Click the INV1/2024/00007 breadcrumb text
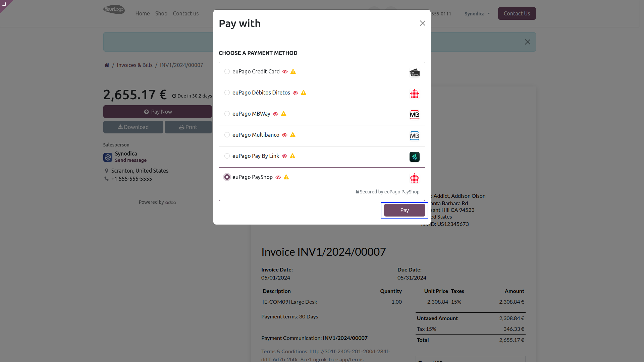Image resolution: width=644 pixels, height=362 pixels. pyautogui.click(x=181, y=65)
